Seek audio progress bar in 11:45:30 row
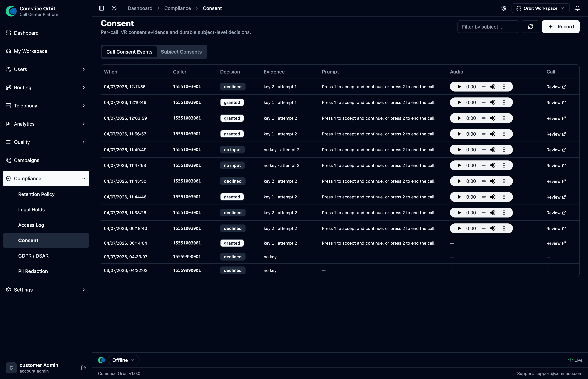The width and height of the screenshot is (588, 379). click(x=483, y=181)
